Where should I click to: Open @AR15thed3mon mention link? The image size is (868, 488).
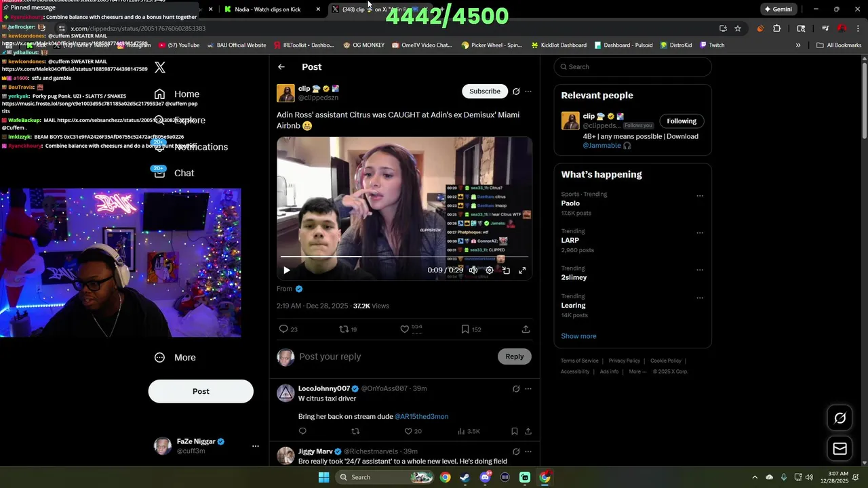tap(421, 416)
